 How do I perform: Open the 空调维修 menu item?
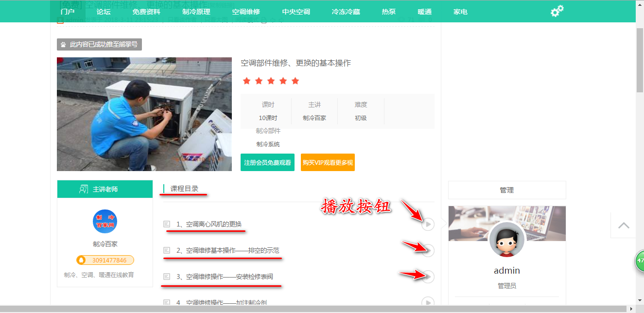pyautogui.click(x=246, y=12)
